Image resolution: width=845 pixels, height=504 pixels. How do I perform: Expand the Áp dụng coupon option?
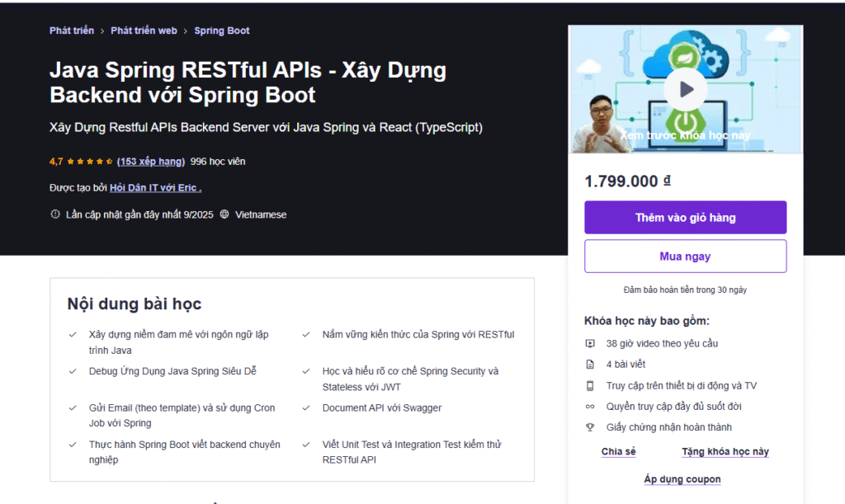coord(682,479)
